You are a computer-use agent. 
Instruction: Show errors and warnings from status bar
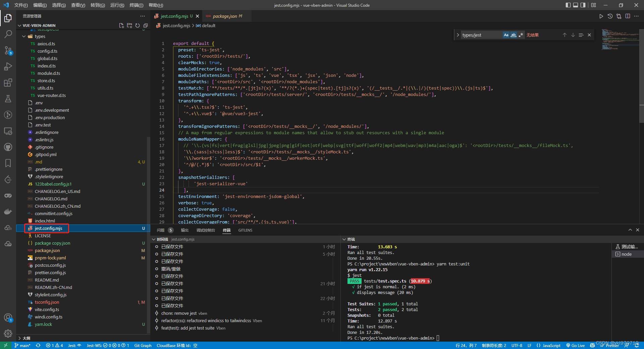pyautogui.click(x=54, y=345)
